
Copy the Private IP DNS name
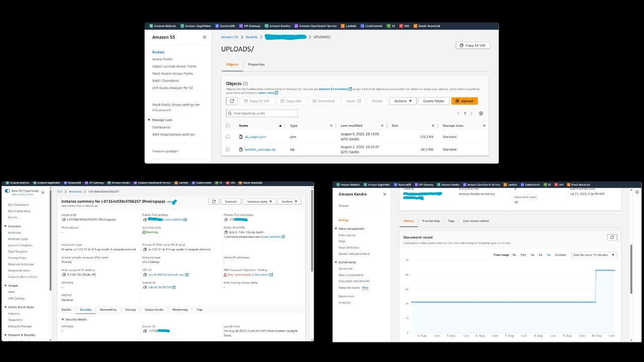point(144,249)
